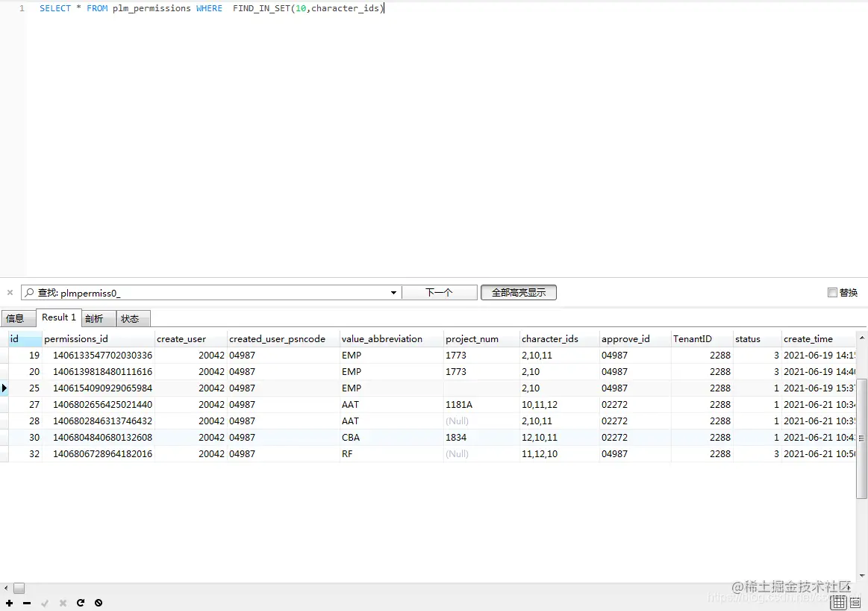Click the 全部高亮显示 button
This screenshot has width=868, height=611.
(x=519, y=293)
